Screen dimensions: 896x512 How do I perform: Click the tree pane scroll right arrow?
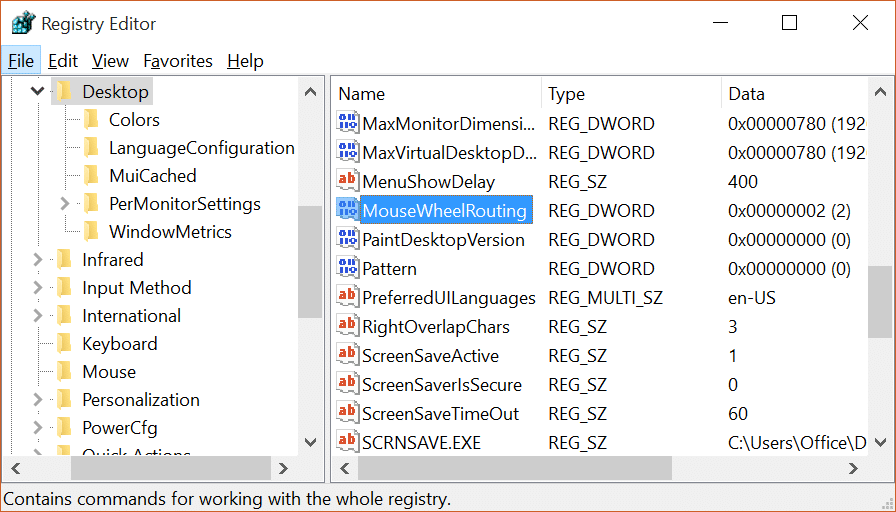pyautogui.click(x=284, y=468)
